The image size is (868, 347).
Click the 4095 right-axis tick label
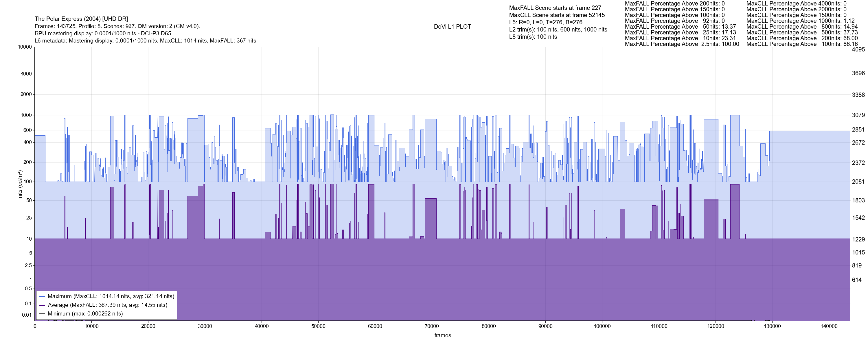pyautogui.click(x=858, y=49)
